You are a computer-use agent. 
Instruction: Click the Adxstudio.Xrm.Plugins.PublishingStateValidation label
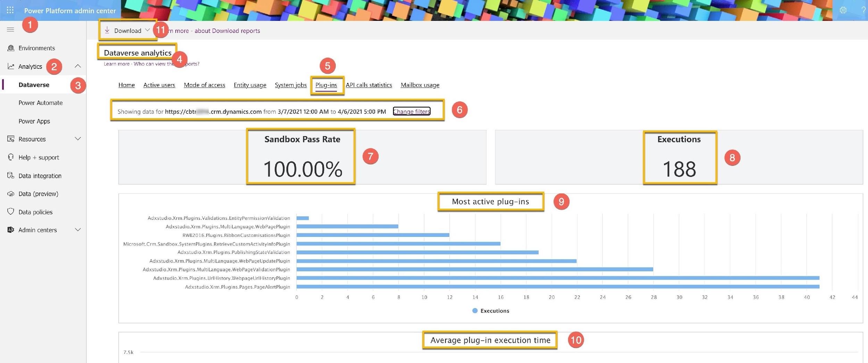point(233,252)
